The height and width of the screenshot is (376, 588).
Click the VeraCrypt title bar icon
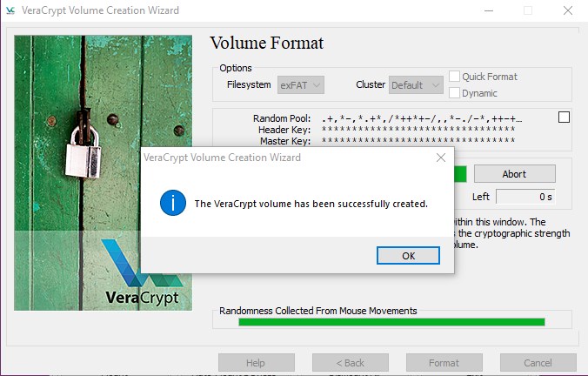coord(10,10)
